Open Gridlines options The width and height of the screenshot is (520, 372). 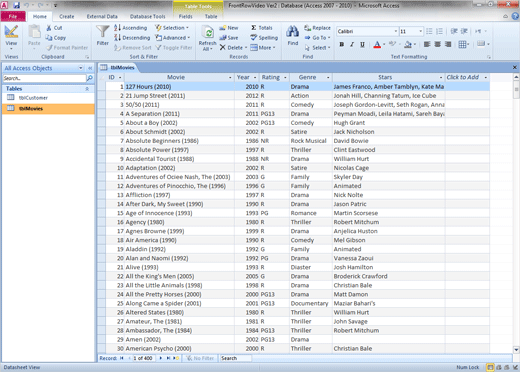coord(464,44)
